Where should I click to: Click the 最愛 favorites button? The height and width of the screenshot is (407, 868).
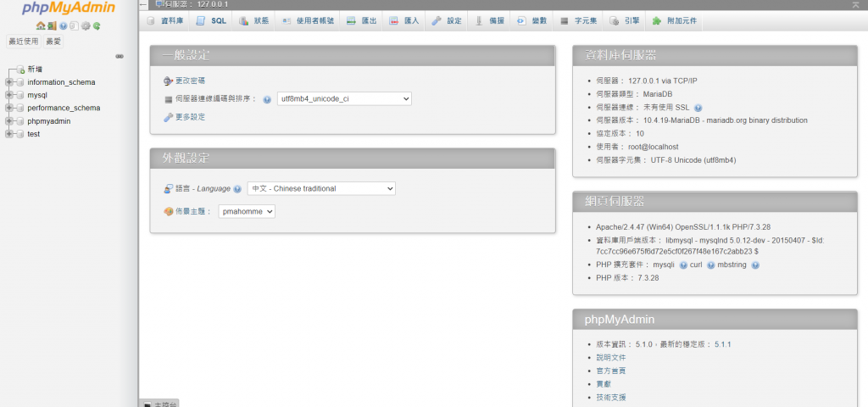(x=53, y=42)
